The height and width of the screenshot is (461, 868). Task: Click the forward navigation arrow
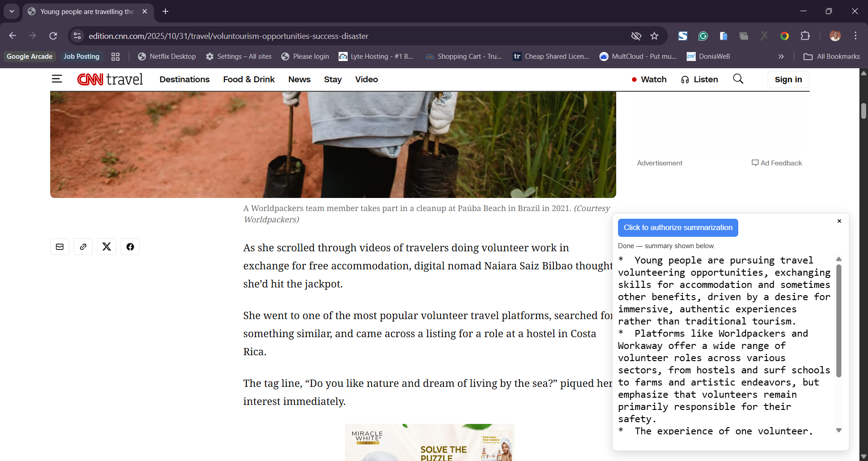(x=33, y=36)
